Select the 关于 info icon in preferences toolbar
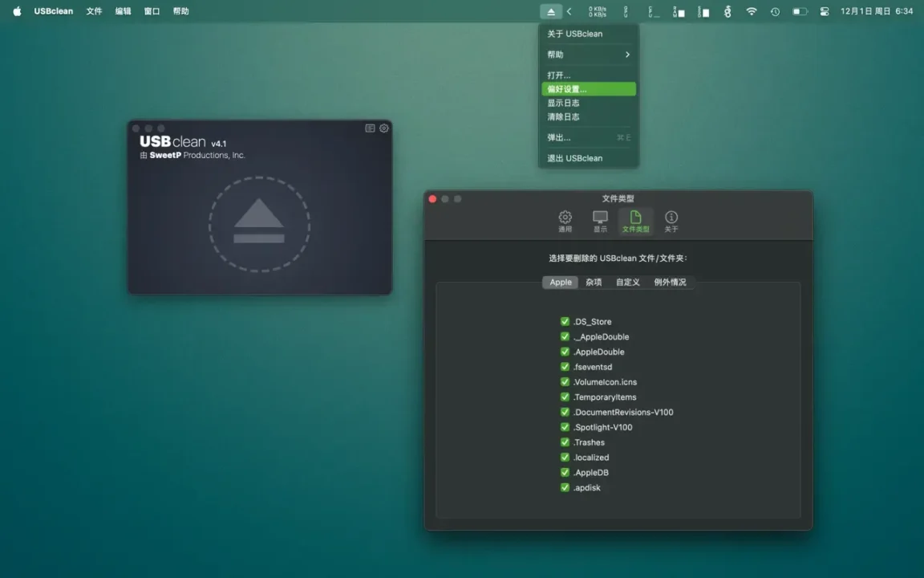Image resolution: width=924 pixels, height=578 pixels. pos(671,221)
